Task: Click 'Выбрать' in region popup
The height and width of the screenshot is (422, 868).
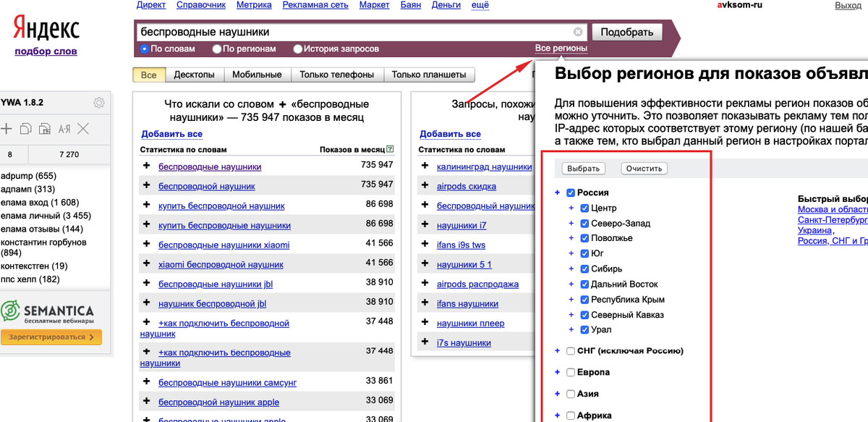Action: [584, 169]
